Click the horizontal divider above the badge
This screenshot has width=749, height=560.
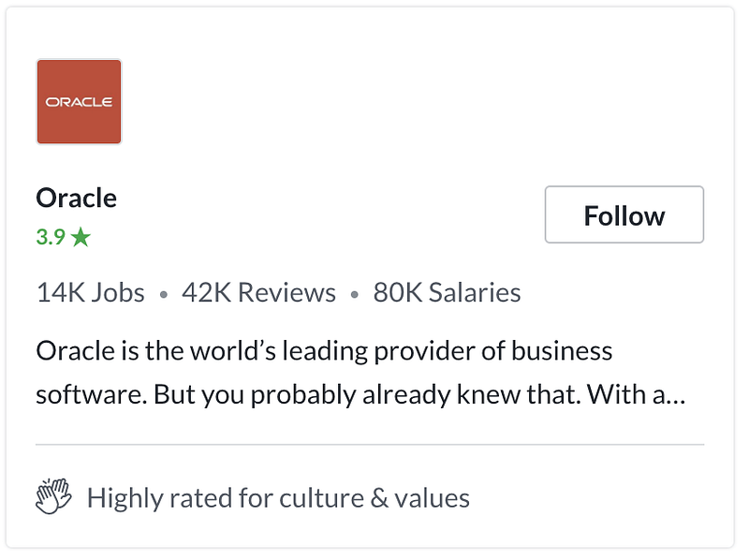370,444
